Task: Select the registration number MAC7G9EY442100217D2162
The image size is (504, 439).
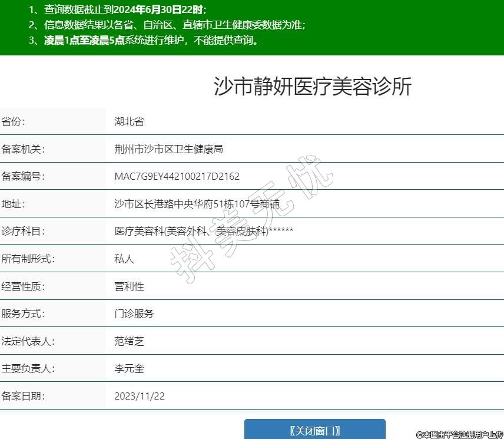Action: 177,176
